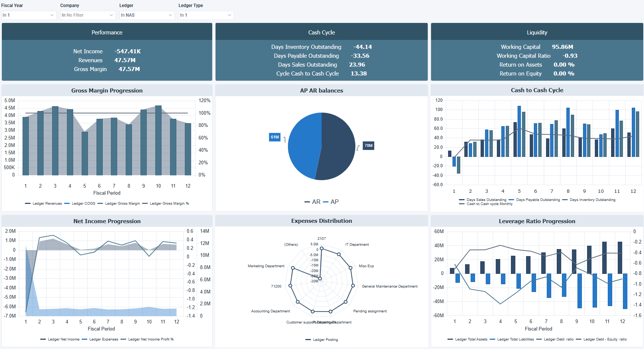Screen dimensions: 644x349
Task: Open the Ledger dropdown showing NAS
Action: (147, 15)
